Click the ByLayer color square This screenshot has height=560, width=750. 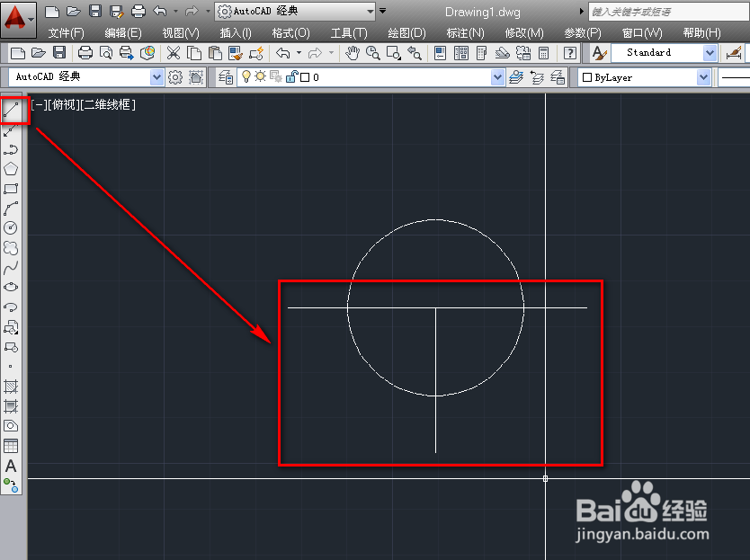click(587, 77)
